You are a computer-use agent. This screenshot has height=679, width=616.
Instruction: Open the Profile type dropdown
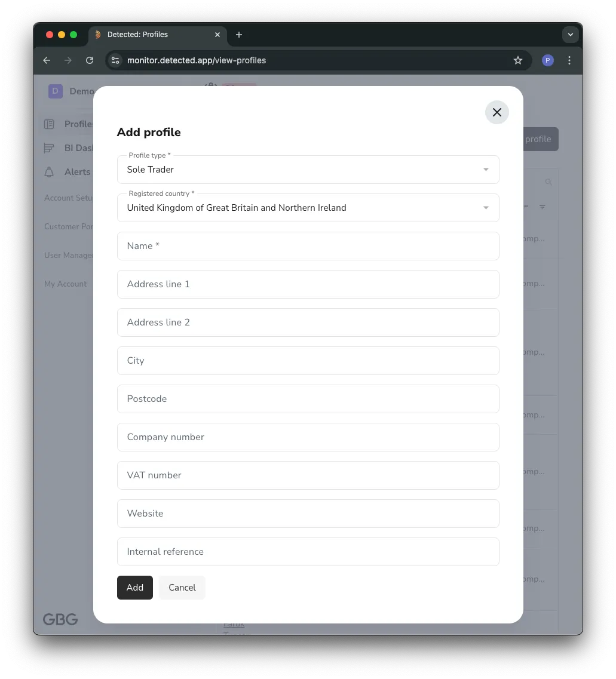[x=308, y=170]
